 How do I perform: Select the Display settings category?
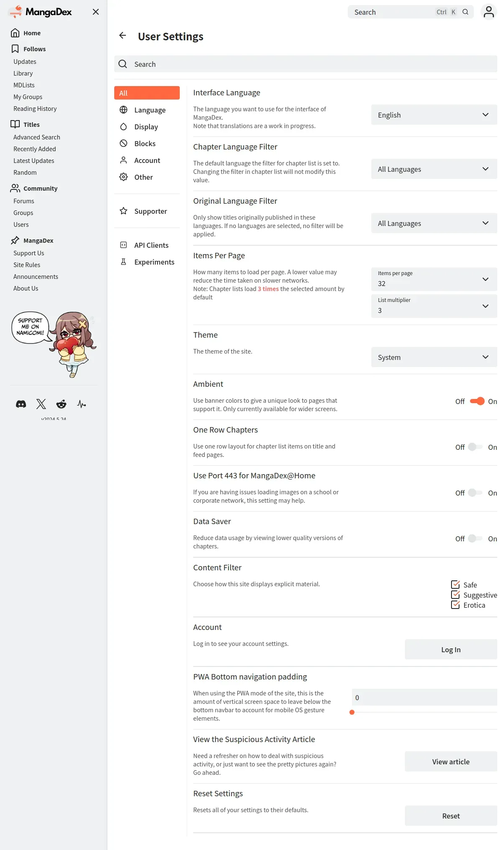[x=147, y=127]
